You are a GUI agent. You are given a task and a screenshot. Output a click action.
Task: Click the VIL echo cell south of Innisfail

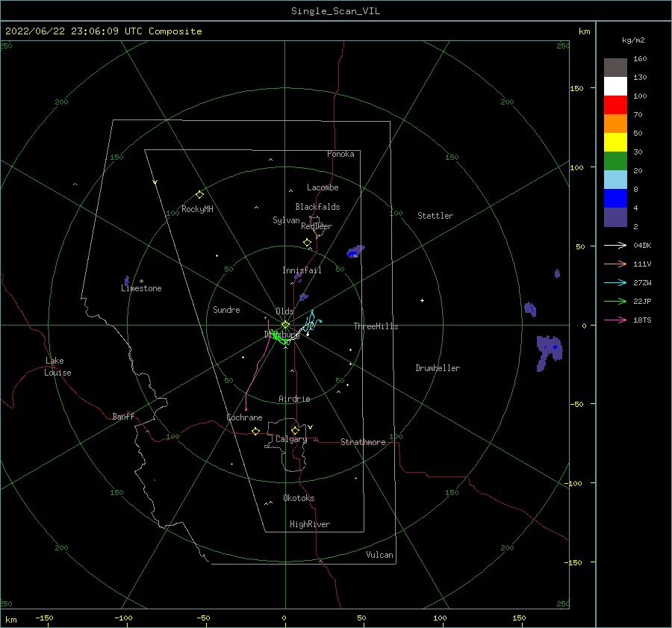304,296
